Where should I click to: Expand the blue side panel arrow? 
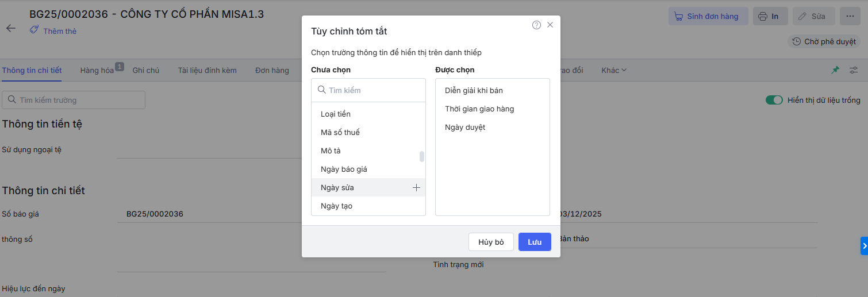pos(864,245)
